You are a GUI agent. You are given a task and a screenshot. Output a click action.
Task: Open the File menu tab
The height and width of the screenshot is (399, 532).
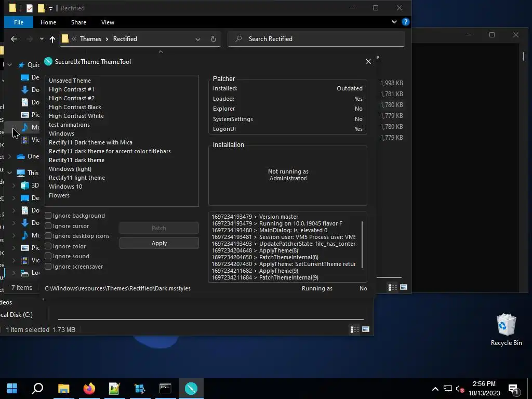(19, 22)
